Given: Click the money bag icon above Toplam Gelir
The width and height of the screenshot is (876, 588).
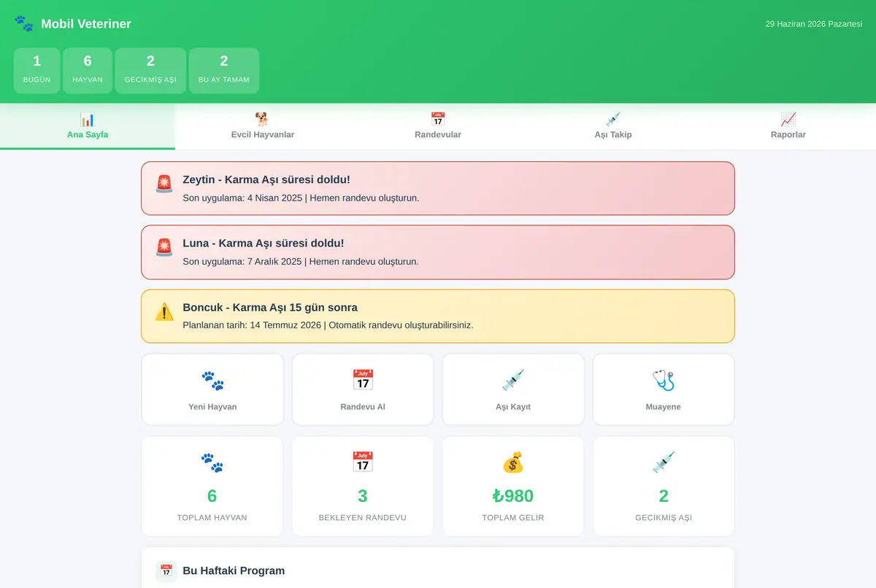Looking at the screenshot, I should point(513,463).
